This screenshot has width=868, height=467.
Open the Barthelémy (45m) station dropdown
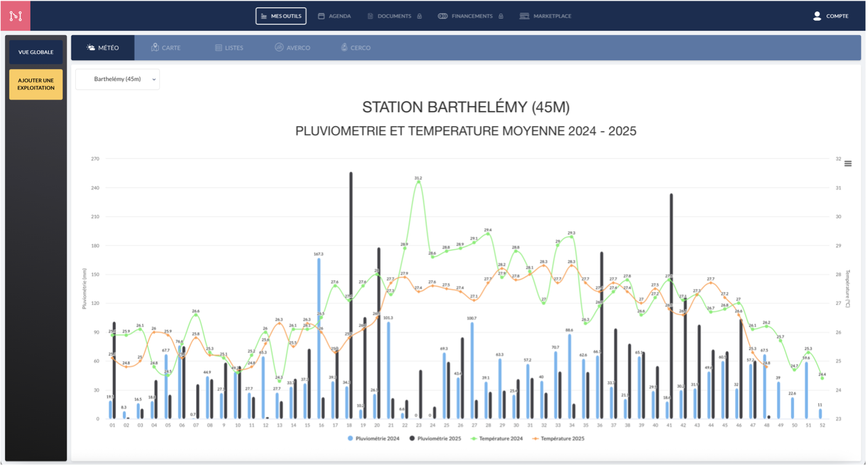[117, 80]
